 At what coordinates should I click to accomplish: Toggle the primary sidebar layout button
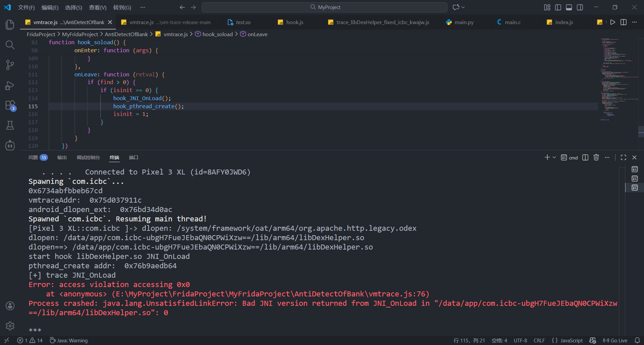coord(558,7)
